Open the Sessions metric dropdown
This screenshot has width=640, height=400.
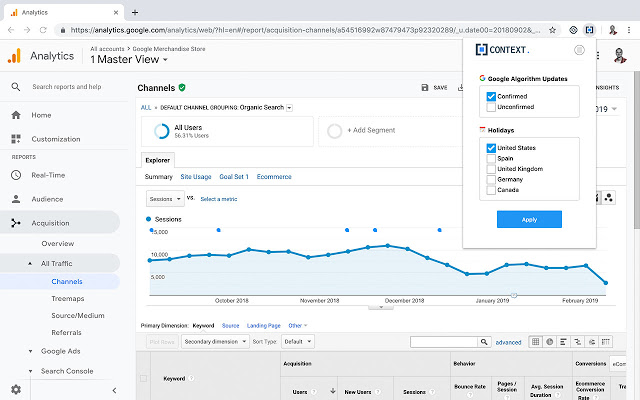(x=165, y=199)
